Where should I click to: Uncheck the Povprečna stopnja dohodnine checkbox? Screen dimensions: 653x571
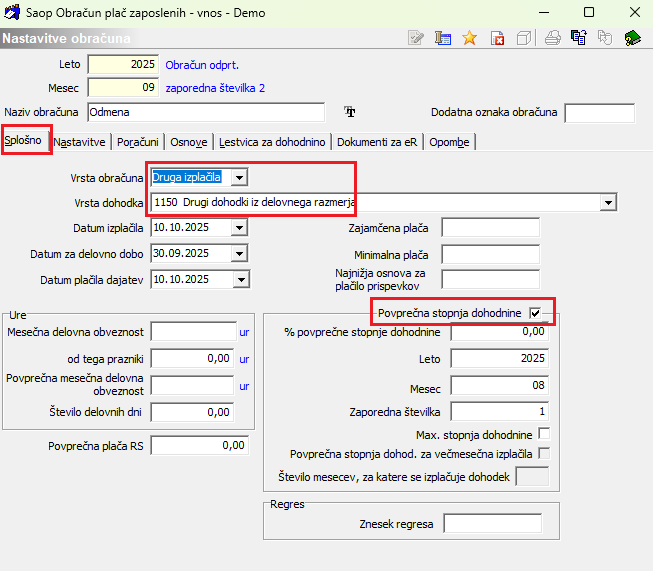pyautogui.click(x=535, y=313)
